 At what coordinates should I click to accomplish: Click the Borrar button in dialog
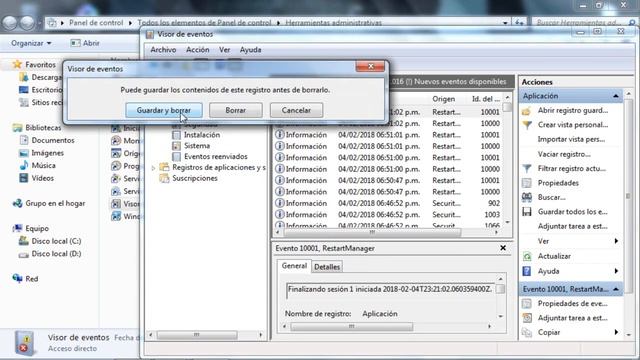coord(236,110)
